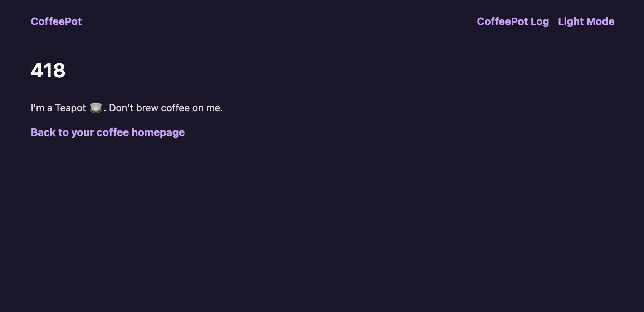This screenshot has height=312, width=644.
Task: Click the digit 8 in the 418 heading
Action: [59, 70]
